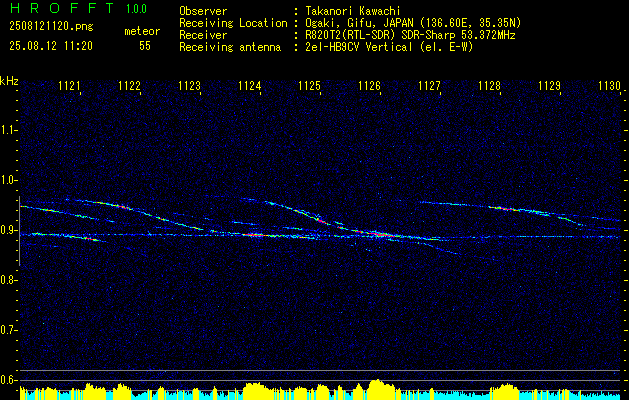Click the 0.7 kHz frequency label
The image size is (629, 400).
(x=8, y=330)
